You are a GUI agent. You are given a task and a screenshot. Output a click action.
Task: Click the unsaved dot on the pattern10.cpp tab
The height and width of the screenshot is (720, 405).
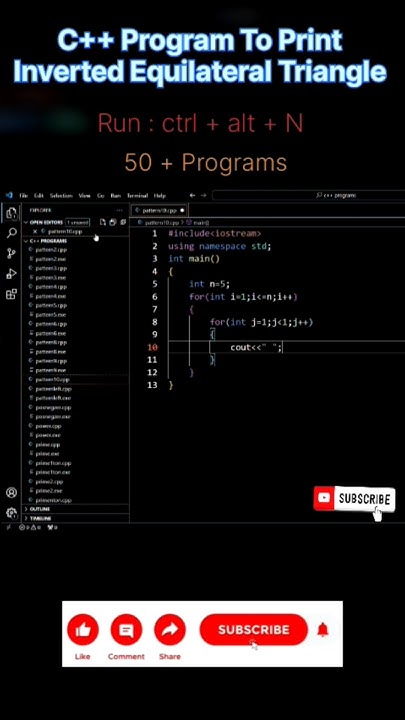[x=182, y=210]
